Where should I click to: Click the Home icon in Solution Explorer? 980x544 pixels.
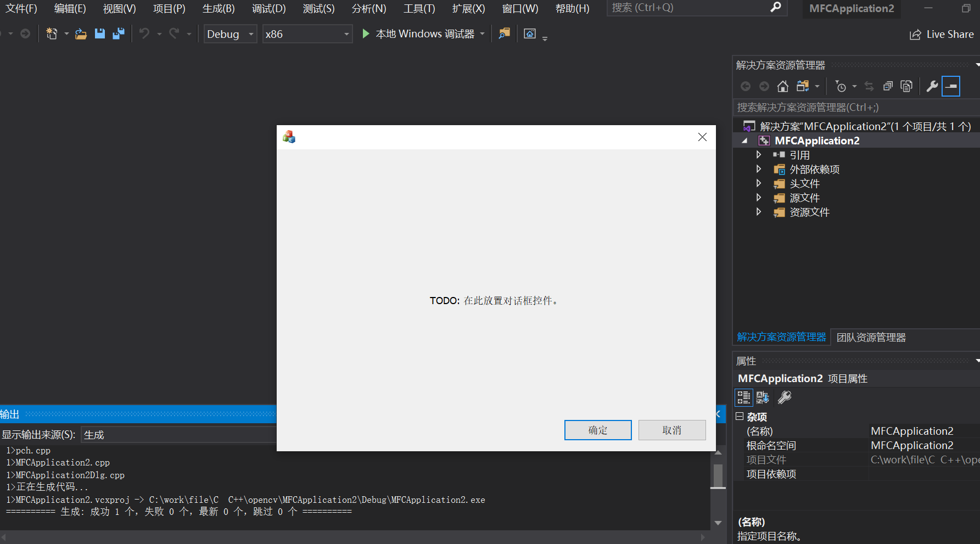(x=782, y=86)
